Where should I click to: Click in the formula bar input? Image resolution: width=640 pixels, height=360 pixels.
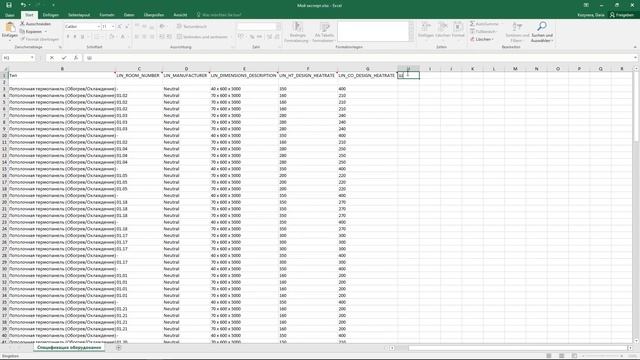359,58
